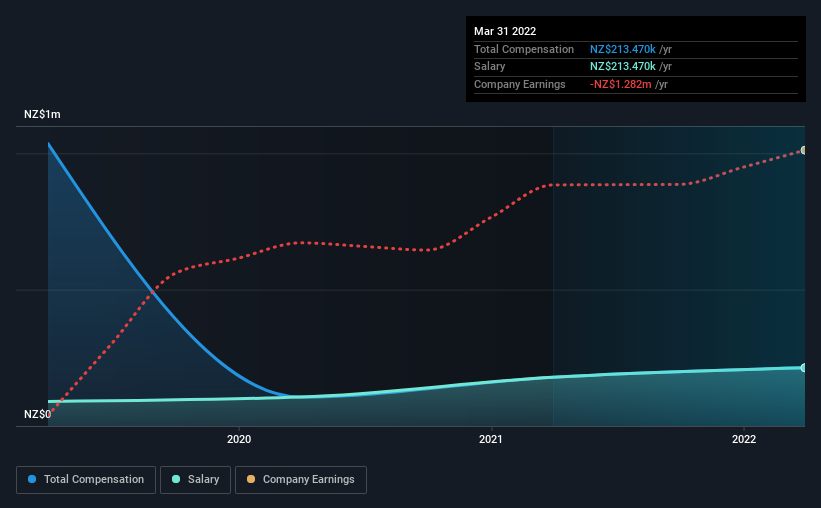Click the teal Salary legend dot
This screenshot has height=508, width=821.
click(176, 479)
